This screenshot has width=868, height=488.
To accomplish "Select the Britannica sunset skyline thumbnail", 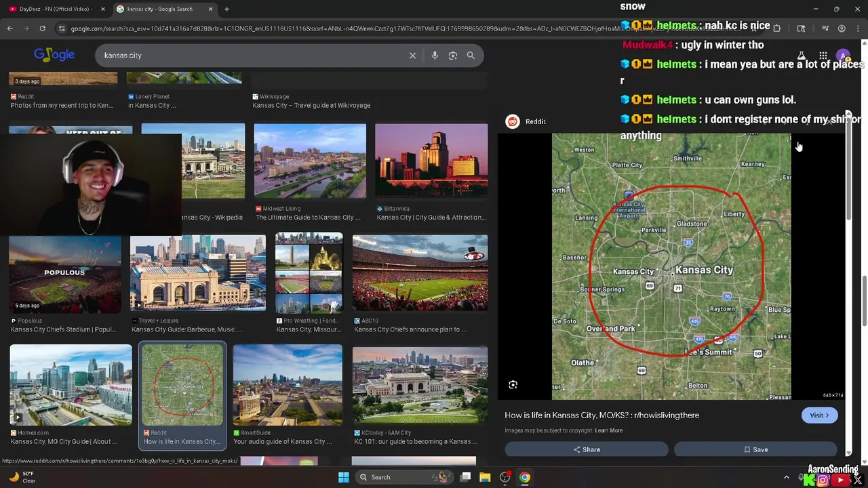I will tap(431, 161).
